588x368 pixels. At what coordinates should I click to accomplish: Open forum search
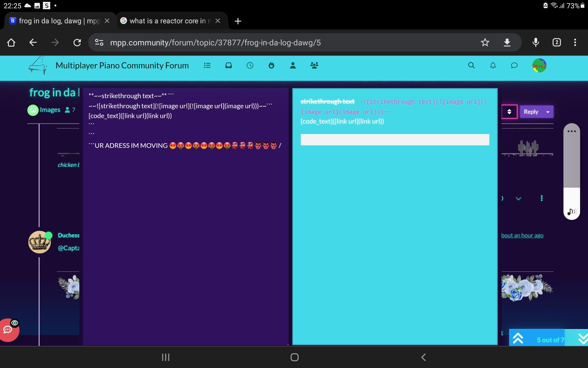[x=471, y=65]
